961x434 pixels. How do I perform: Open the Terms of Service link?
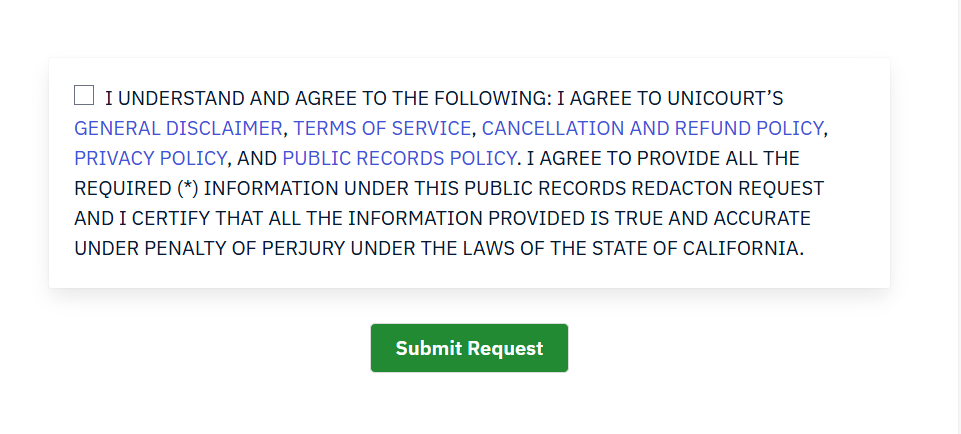382,128
